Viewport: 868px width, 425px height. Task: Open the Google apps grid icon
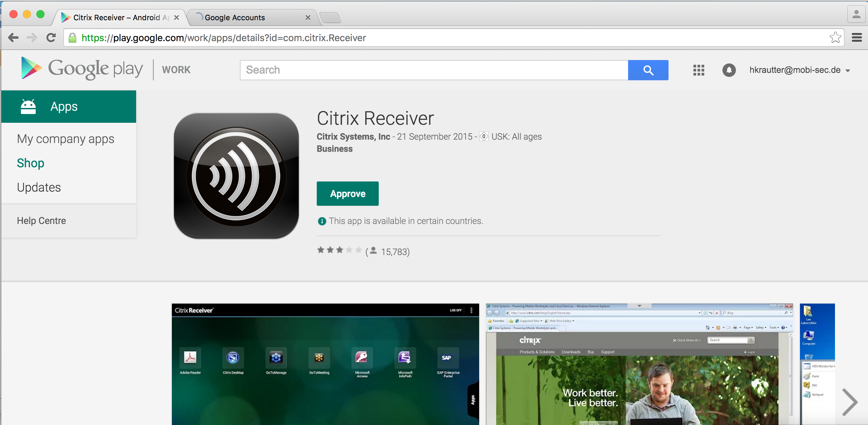699,70
